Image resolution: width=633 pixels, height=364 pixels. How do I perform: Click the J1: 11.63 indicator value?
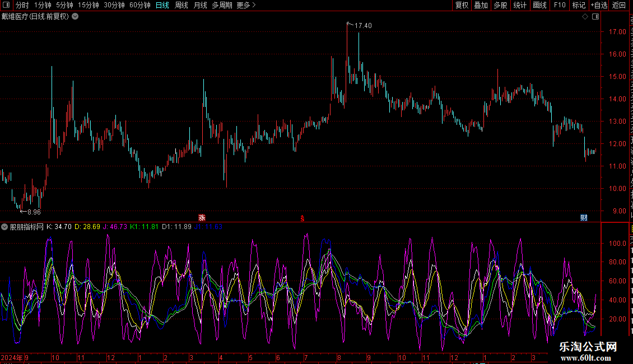209,227
